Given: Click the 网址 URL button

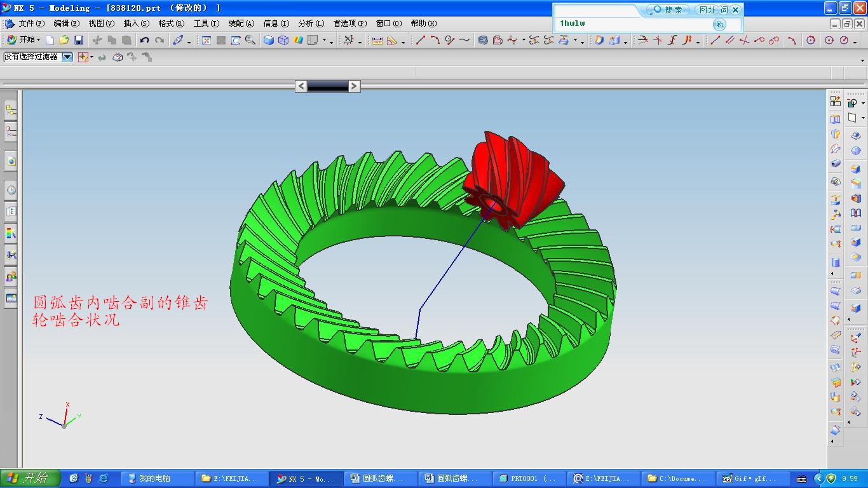Looking at the screenshot, I should 707,10.
